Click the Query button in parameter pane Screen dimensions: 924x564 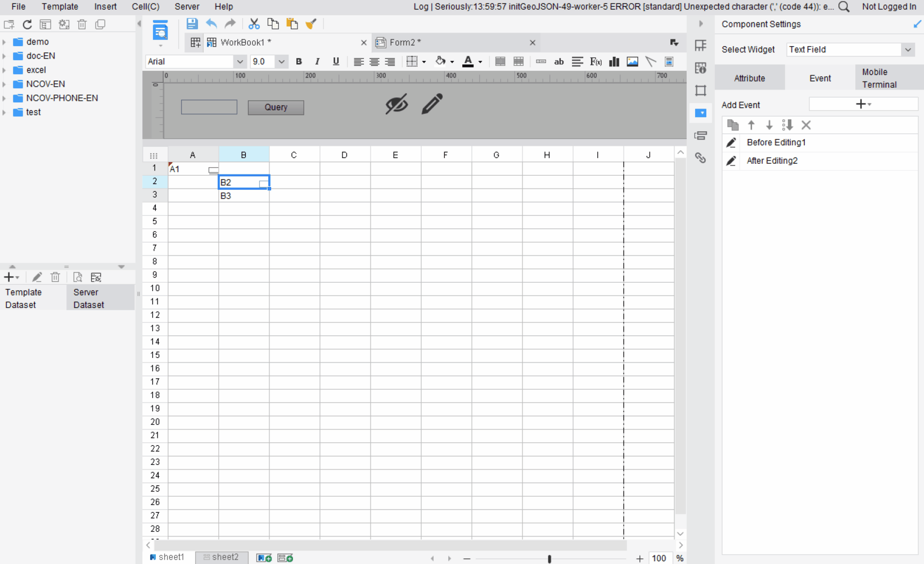pyautogui.click(x=276, y=107)
